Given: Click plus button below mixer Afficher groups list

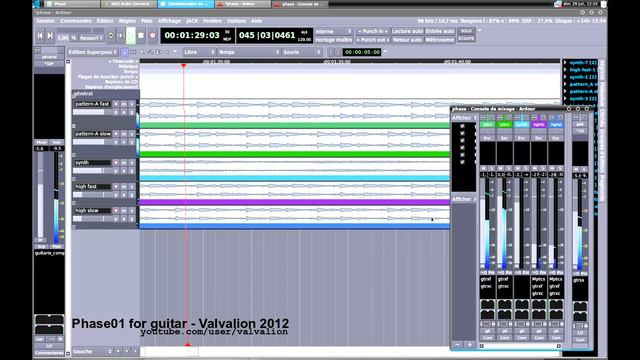Looking at the screenshot, I should 469,345.
